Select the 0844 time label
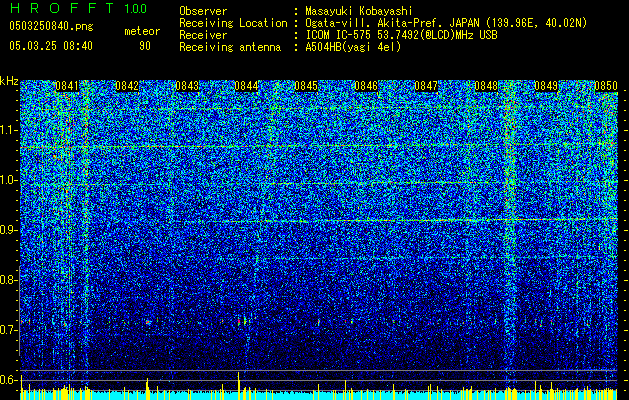629x400 pixels. [246, 86]
